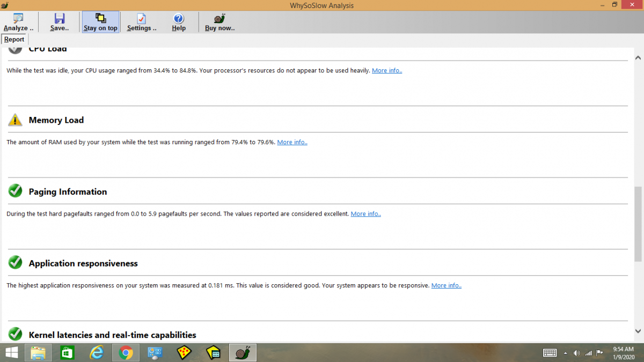This screenshot has height=362, width=644.
Task: Show hidden tray icons arrow
Action: (x=565, y=353)
